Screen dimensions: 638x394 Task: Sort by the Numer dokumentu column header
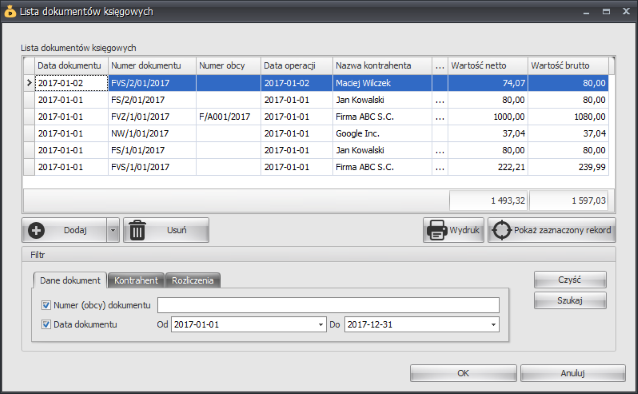click(152, 66)
